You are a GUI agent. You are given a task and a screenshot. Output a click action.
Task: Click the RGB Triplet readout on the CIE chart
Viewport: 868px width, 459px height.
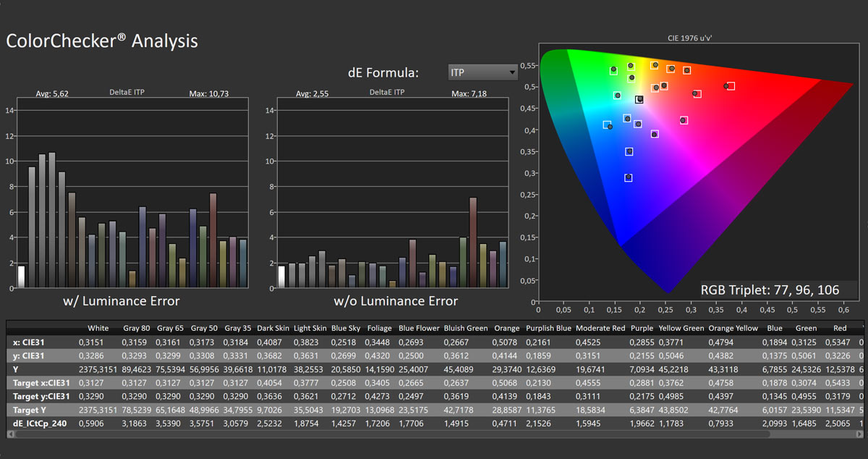(770, 290)
